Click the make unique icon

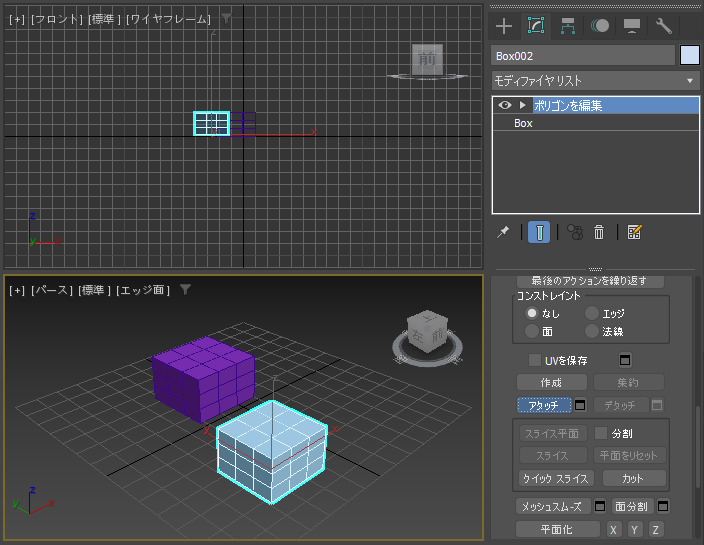click(575, 232)
